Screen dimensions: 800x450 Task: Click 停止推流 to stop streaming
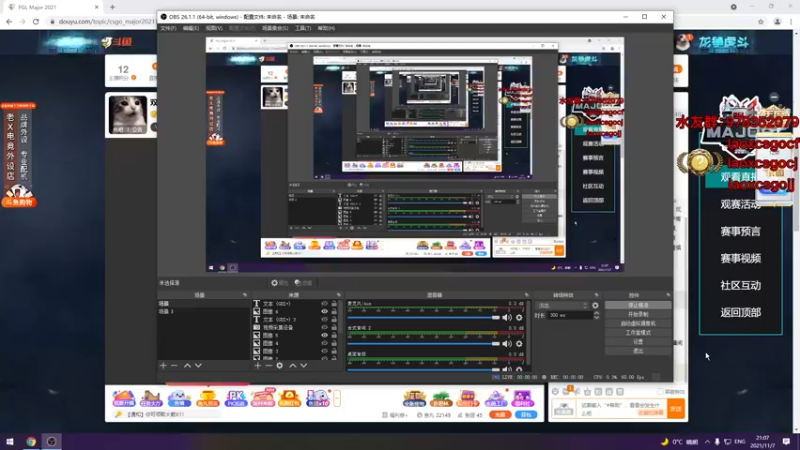(x=638, y=305)
